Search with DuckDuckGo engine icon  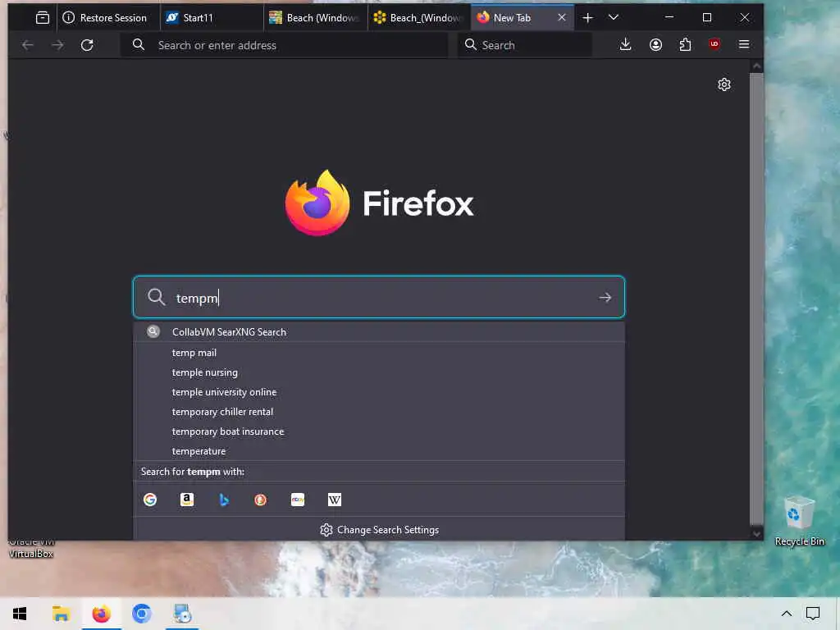click(260, 500)
